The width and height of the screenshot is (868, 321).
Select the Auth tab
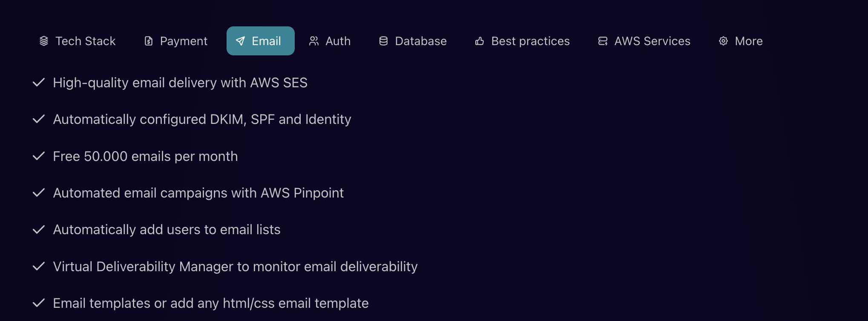point(338,41)
